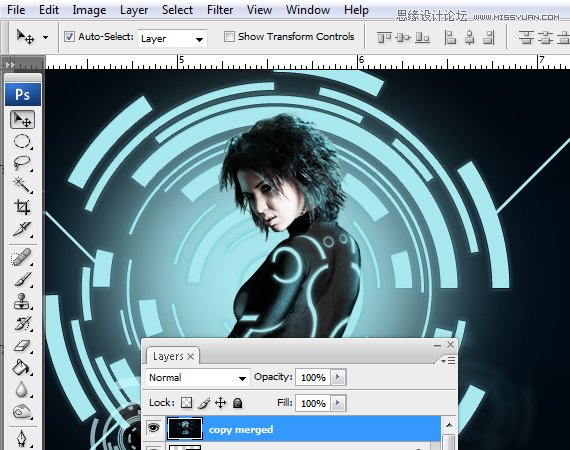570x450 pixels.
Task: Toggle lock all
Action: click(x=237, y=402)
